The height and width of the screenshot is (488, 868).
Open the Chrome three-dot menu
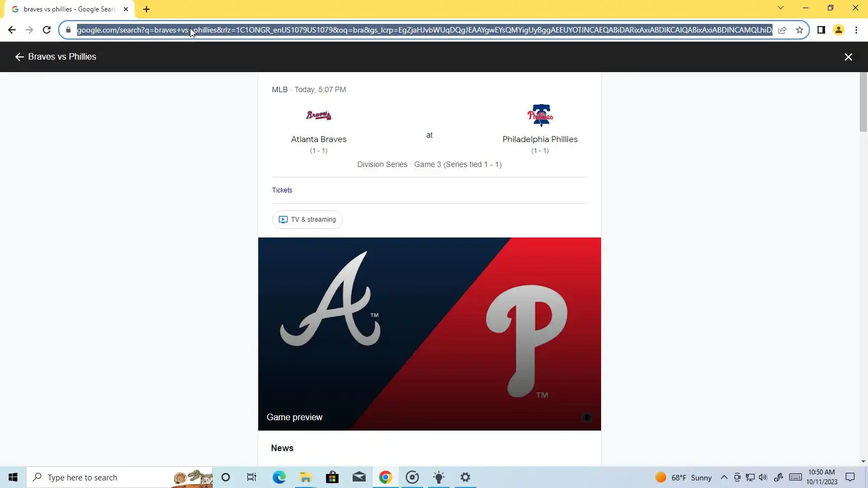[x=856, y=30]
